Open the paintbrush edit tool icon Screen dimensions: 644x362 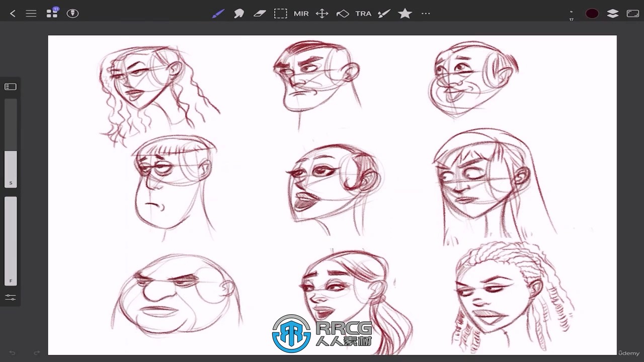point(384,14)
